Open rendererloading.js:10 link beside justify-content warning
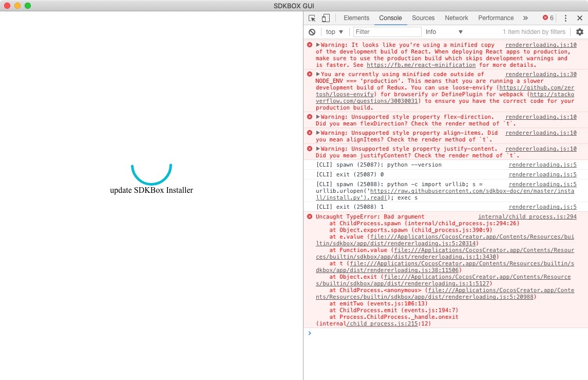The height and width of the screenshot is (380, 588). coord(541,149)
